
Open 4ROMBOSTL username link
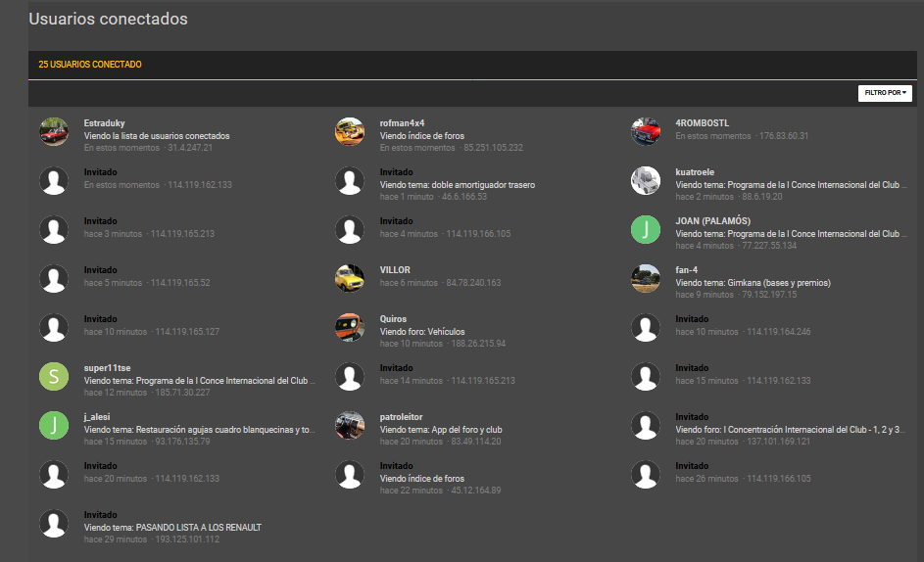702,123
